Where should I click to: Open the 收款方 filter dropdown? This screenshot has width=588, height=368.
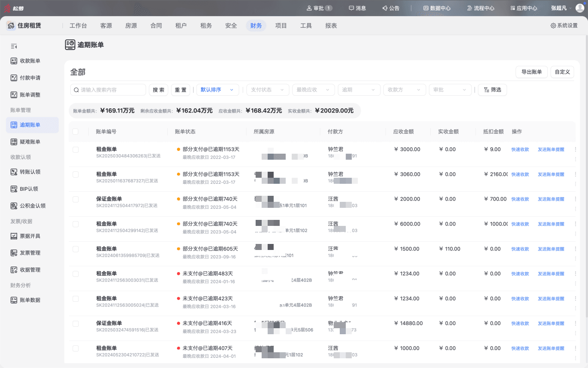tap(404, 90)
